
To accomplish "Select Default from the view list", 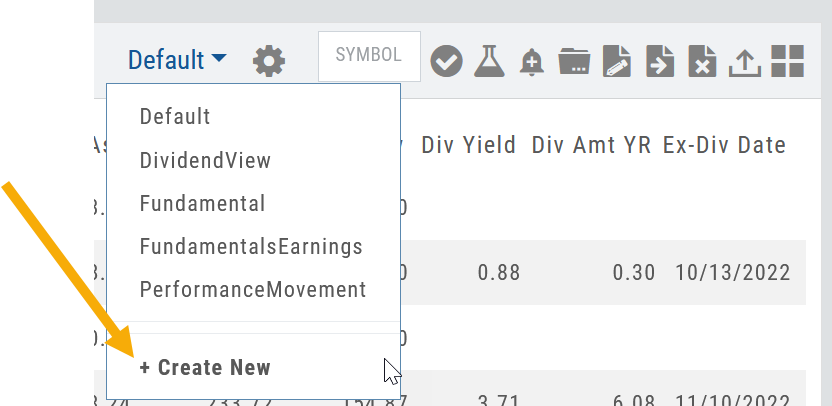I will [175, 116].
